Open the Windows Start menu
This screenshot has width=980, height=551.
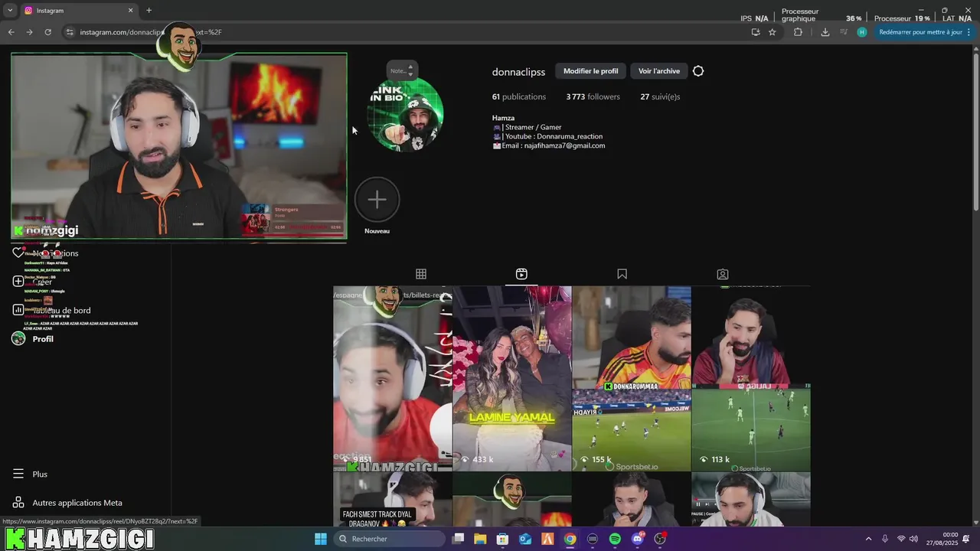[x=321, y=539]
